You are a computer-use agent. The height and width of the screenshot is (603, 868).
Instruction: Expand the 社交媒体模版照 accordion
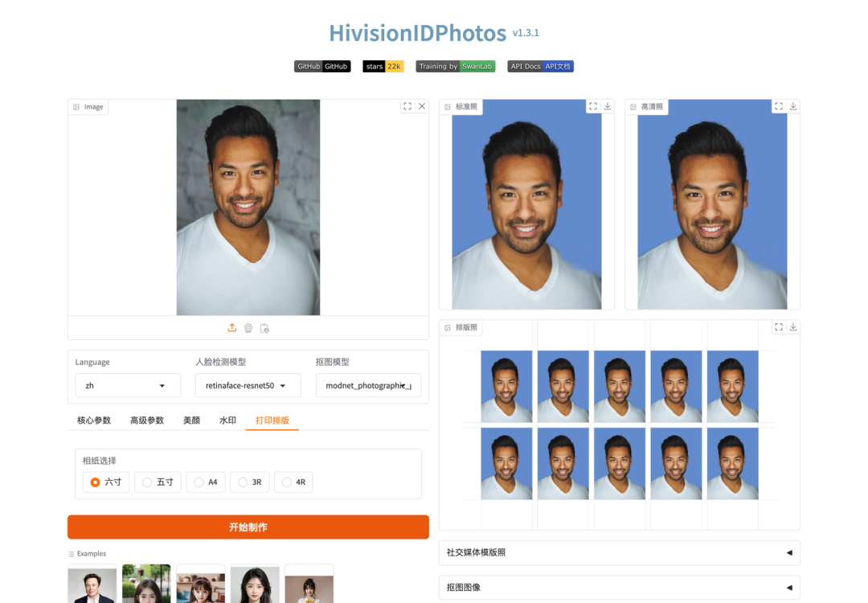620,552
